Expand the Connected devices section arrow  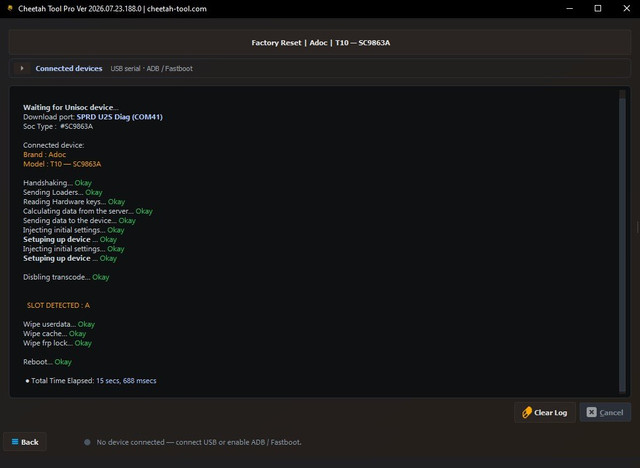tap(22, 68)
